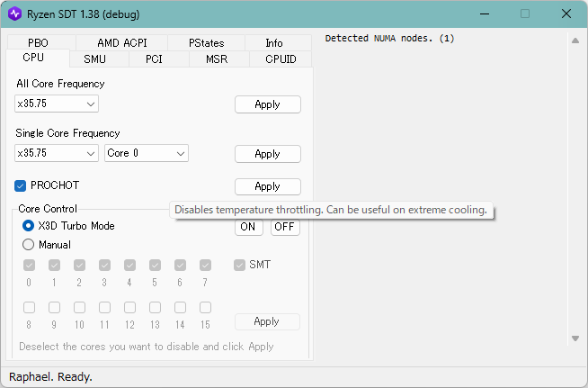Toggle the core 0 checkbox

(x=30, y=266)
